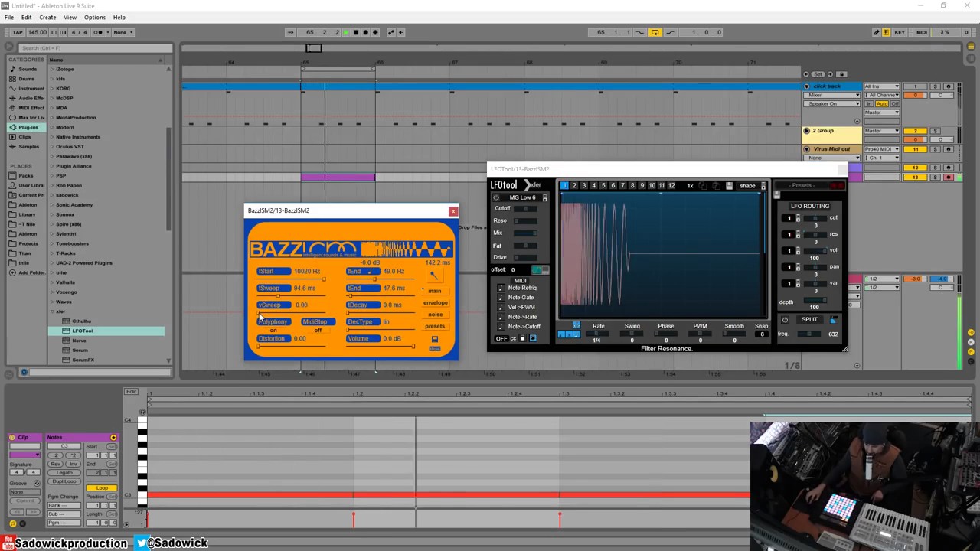Viewport: 980px width, 551px height.
Task: Click the save floppy icon in LFOTool toolbar
Action: point(729,186)
